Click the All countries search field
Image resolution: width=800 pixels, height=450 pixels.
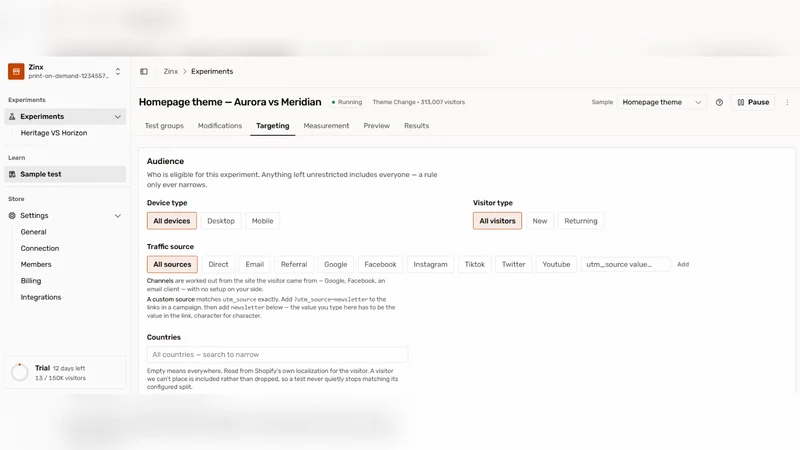278,354
